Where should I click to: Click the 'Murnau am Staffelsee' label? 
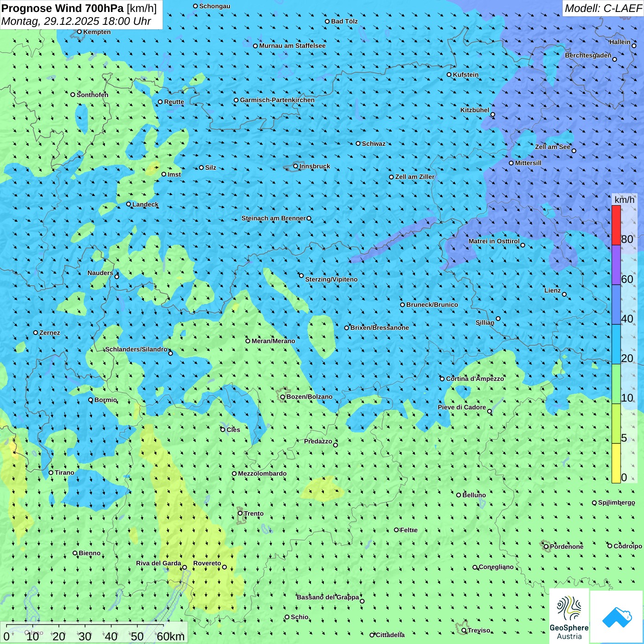[292, 46]
